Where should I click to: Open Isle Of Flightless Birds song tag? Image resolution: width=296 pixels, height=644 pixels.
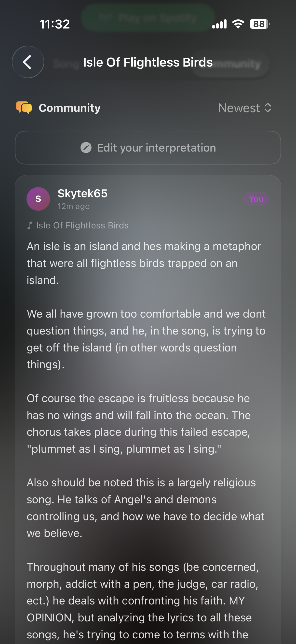(82, 225)
